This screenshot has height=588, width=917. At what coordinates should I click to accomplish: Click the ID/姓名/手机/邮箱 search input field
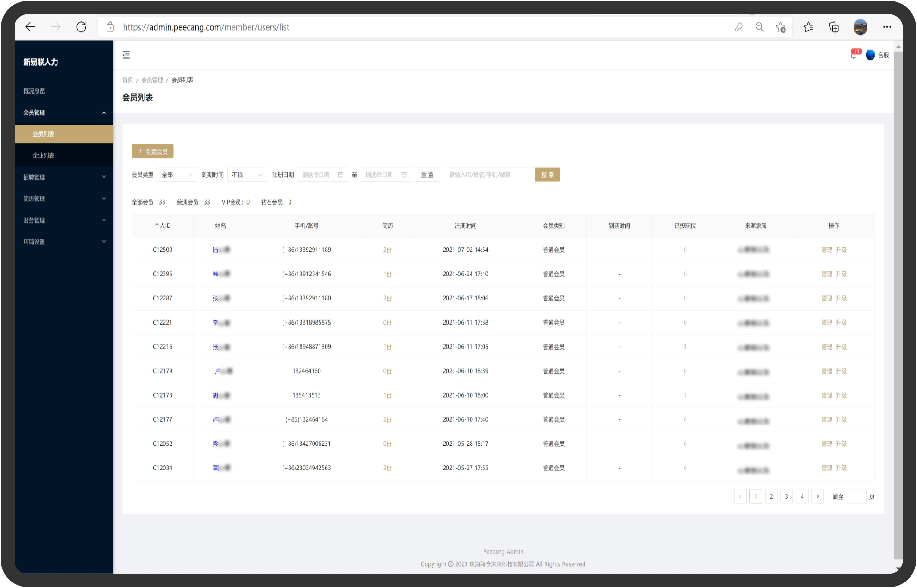(490, 175)
